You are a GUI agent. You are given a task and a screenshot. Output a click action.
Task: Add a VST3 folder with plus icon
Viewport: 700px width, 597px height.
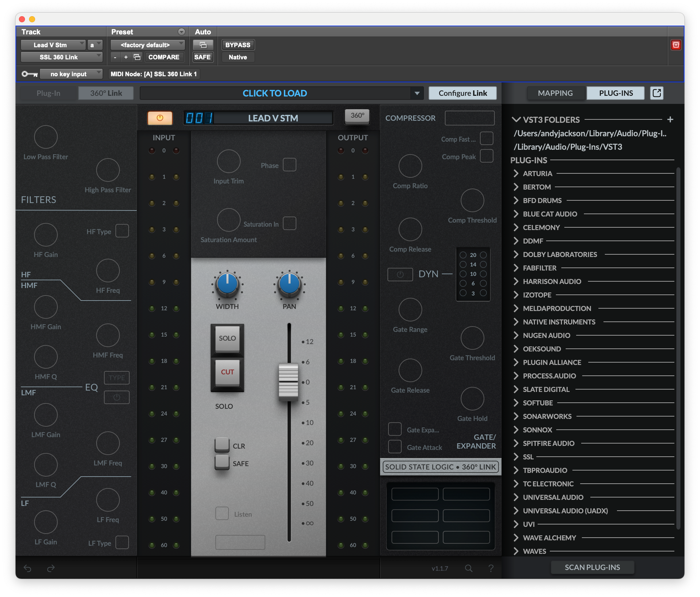(x=670, y=119)
